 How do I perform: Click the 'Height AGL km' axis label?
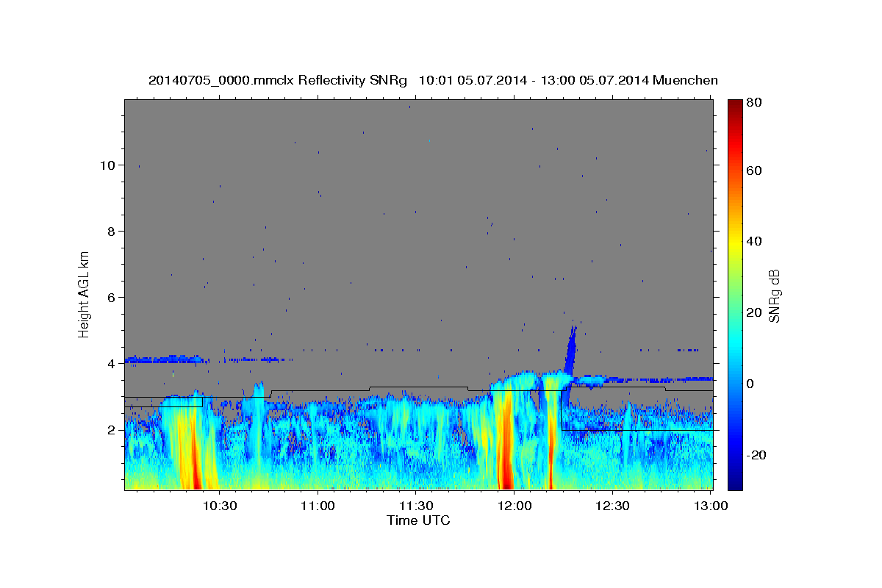point(85,294)
